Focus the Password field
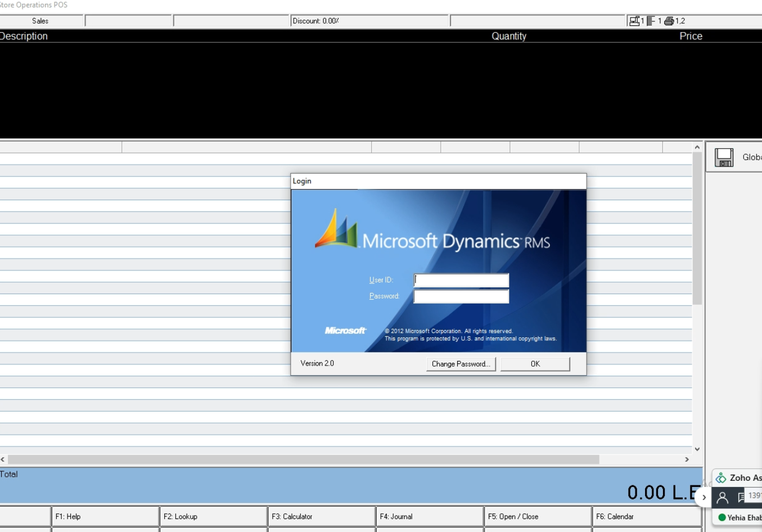Viewport: 762px width, 532px height. 461,296
